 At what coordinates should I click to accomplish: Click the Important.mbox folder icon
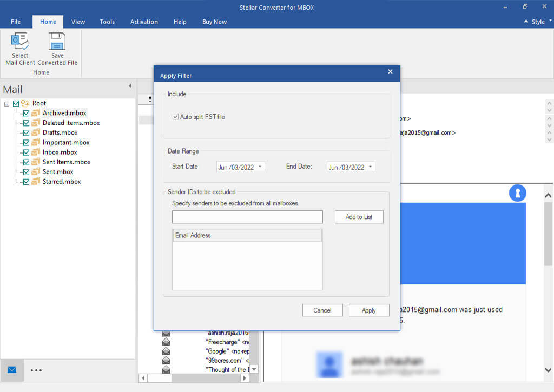(35, 142)
